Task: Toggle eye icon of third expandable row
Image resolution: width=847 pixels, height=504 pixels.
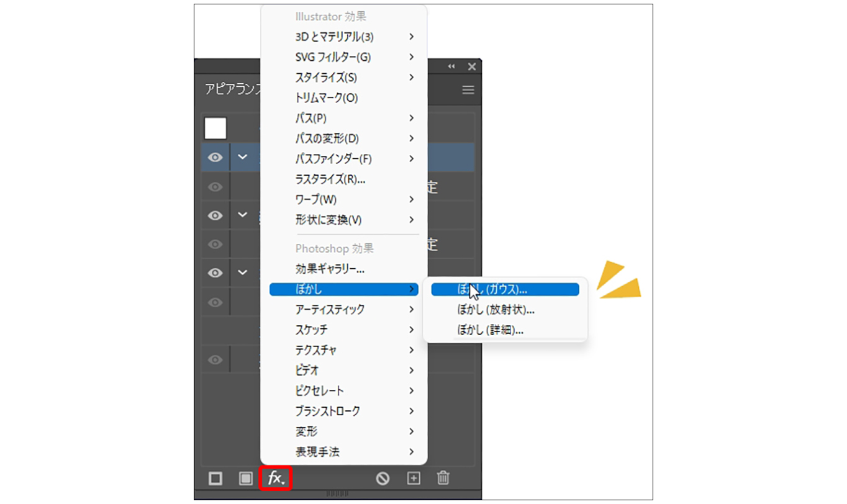Action: (215, 272)
